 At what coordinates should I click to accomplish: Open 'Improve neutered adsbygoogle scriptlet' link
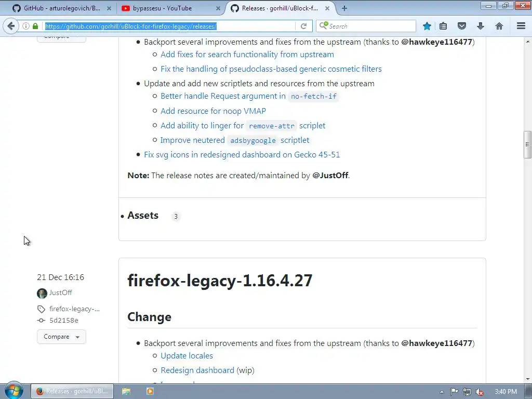235,140
